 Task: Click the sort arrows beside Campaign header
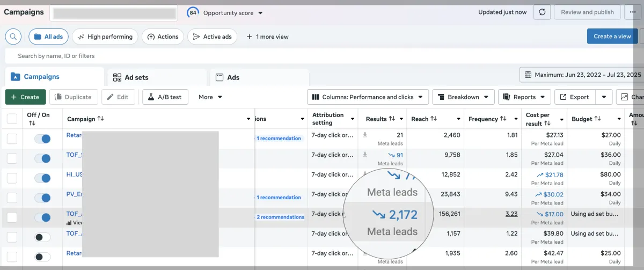(101, 119)
